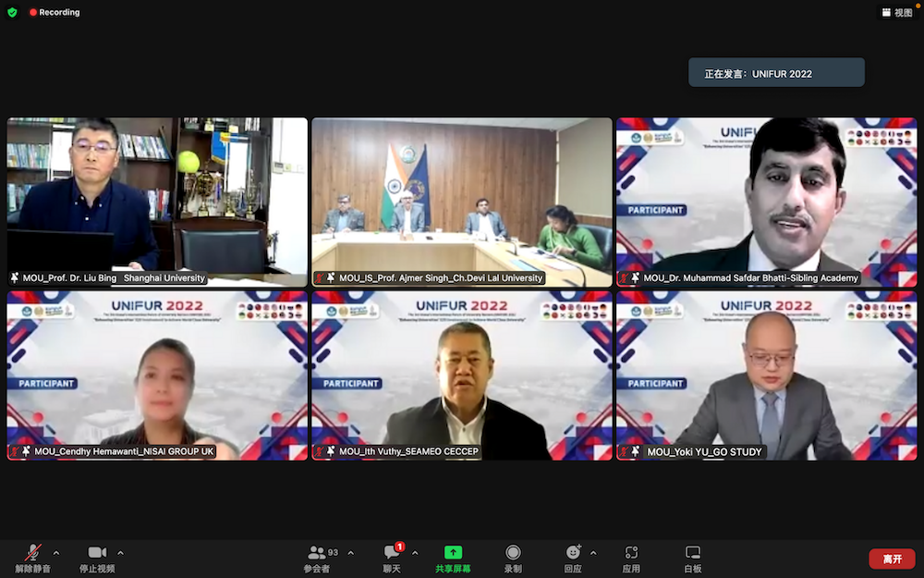Viewport: 924px width, 578px height.
Task: Click the red 离开 leave button
Action: click(x=893, y=559)
